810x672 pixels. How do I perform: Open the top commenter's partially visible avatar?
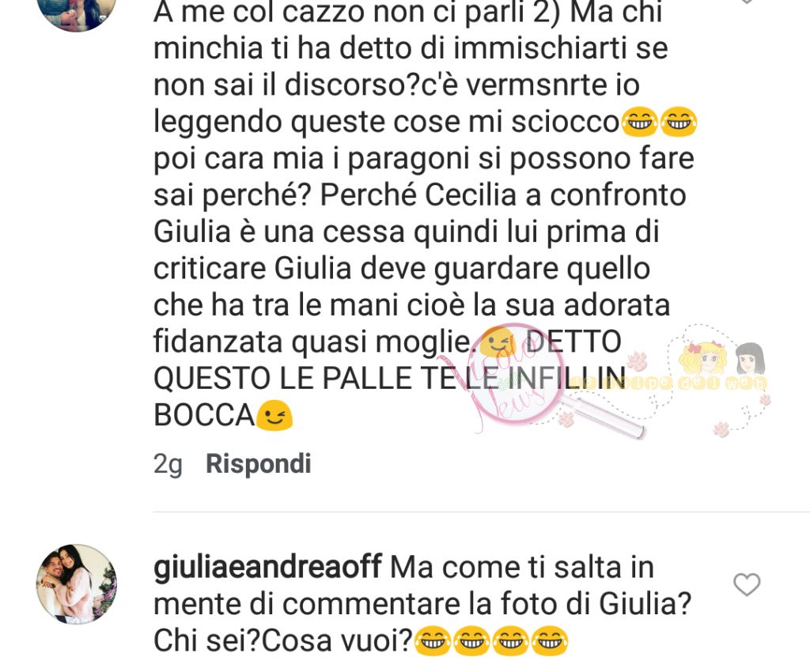tap(77, 14)
